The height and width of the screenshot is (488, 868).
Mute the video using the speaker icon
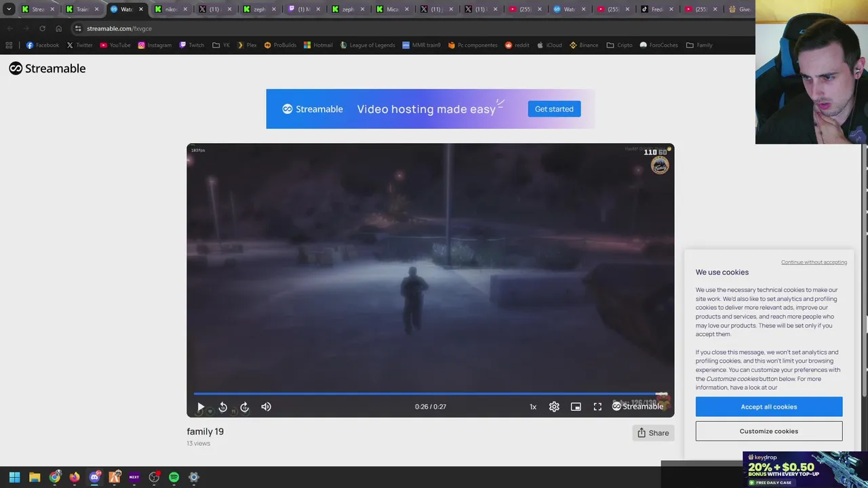(x=266, y=407)
